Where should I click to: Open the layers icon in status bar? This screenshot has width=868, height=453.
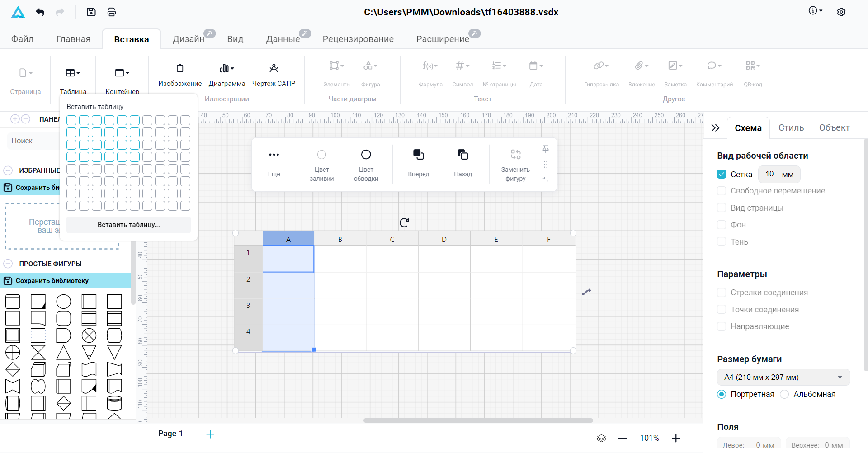(x=601, y=438)
